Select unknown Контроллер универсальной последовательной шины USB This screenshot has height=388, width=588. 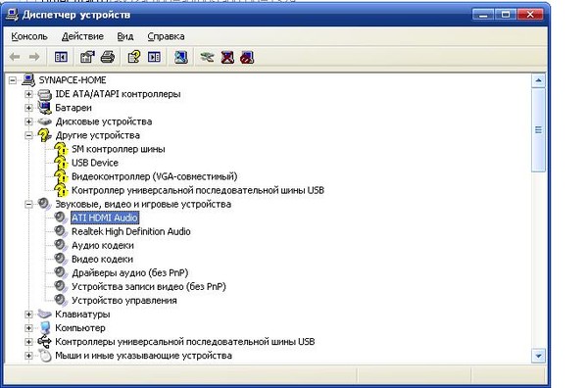[198, 190]
